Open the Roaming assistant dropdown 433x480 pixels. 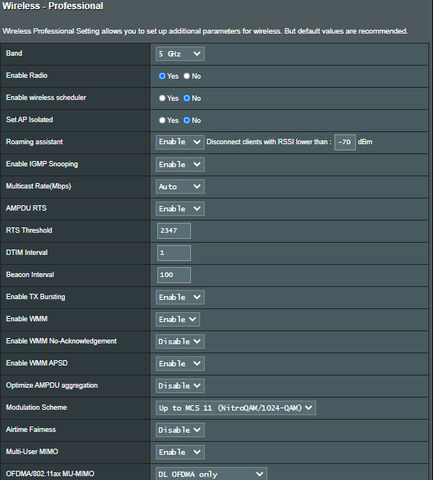point(180,142)
